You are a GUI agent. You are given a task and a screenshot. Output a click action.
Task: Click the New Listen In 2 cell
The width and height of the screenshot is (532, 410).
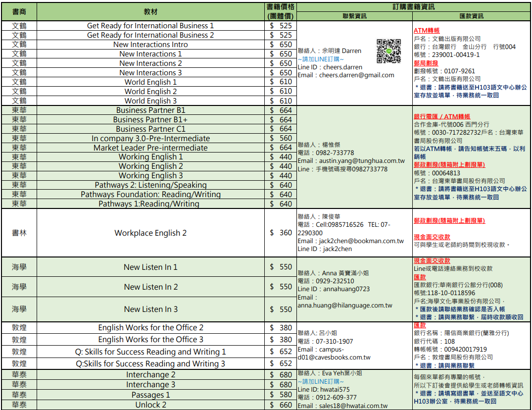[150, 287]
